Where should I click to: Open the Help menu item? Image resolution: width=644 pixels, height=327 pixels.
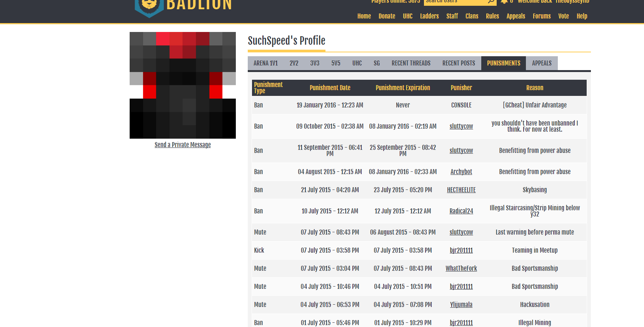582,16
